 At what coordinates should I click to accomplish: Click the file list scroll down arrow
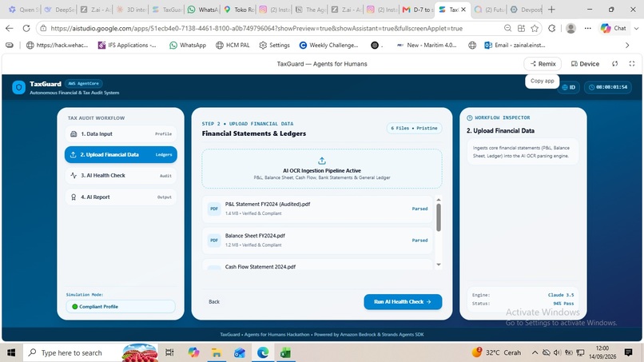coord(439,265)
